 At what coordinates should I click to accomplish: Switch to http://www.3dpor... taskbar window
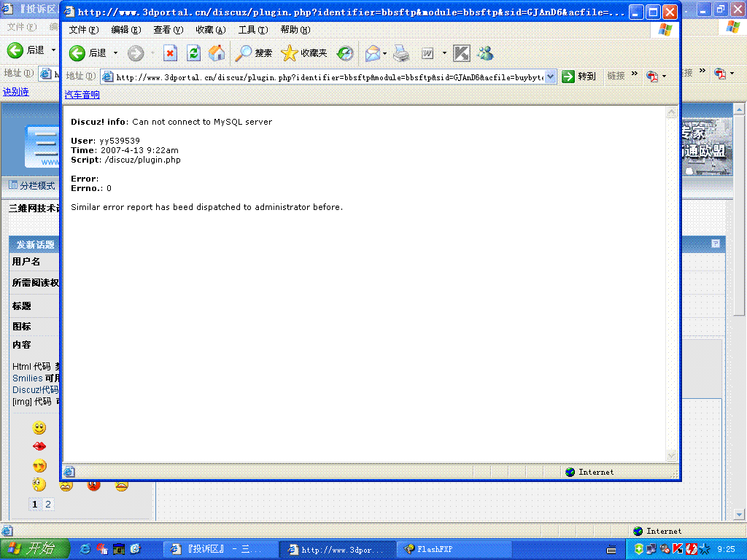pyautogui.click(x=337, y=550)
